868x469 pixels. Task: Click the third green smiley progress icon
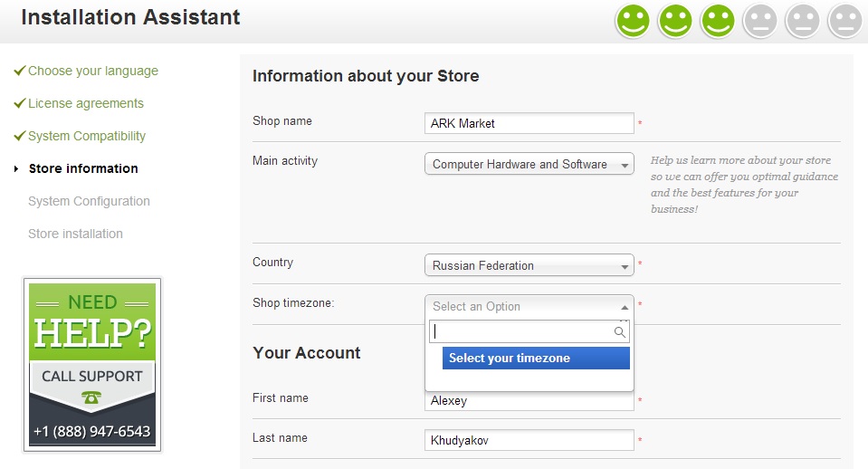coord(718,21)
